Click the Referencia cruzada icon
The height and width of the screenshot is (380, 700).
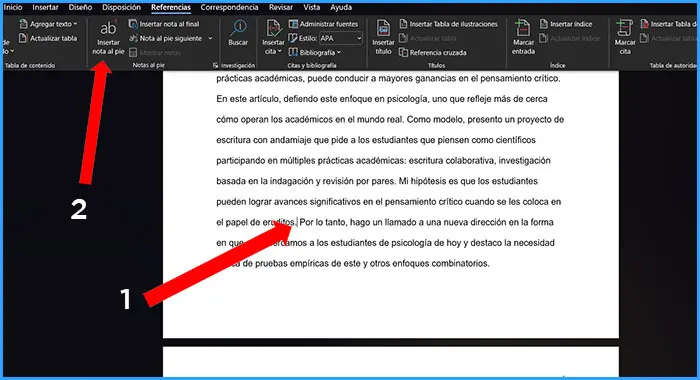tap(403, 53)
